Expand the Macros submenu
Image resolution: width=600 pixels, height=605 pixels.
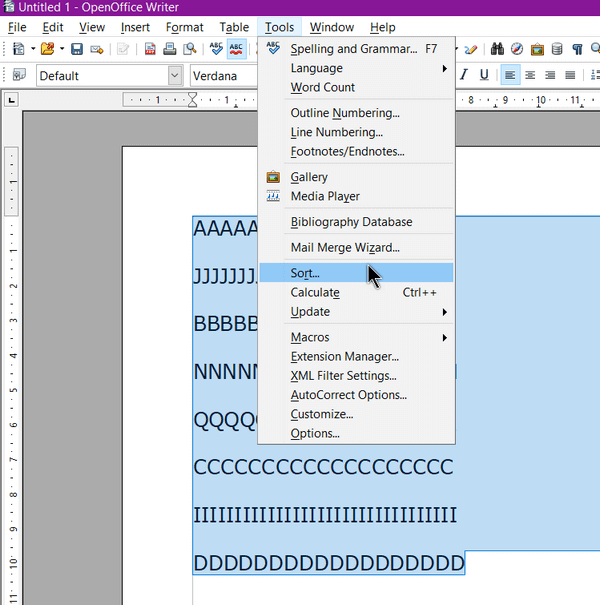(x=445, y=338)
